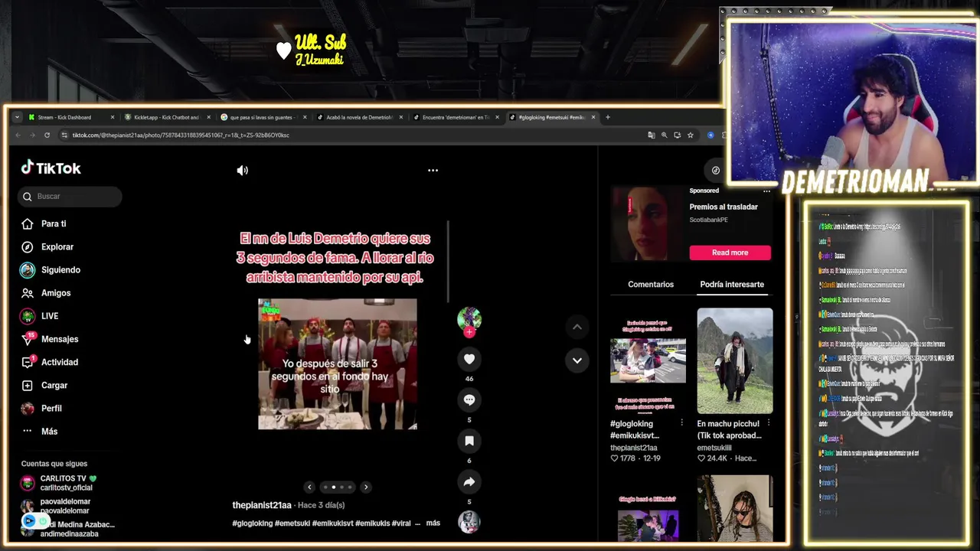Save the post with the bookmark icon
980x551 pixels.
click(469, 441)
